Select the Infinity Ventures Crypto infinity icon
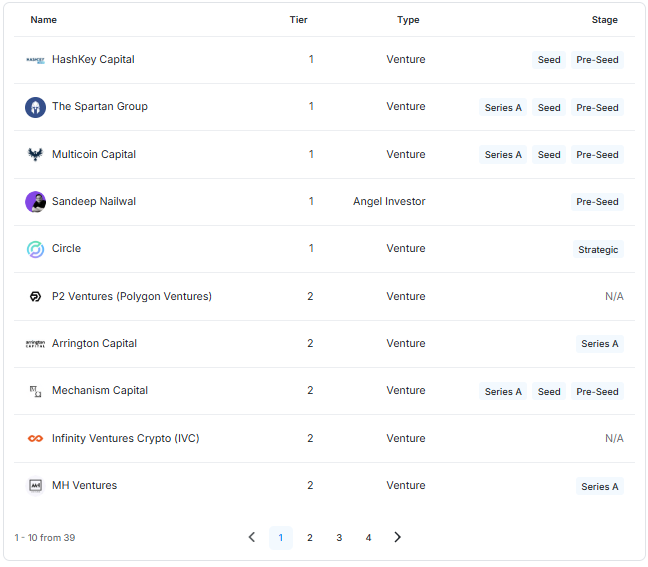648x567 pixels. [x=35, y=438]
